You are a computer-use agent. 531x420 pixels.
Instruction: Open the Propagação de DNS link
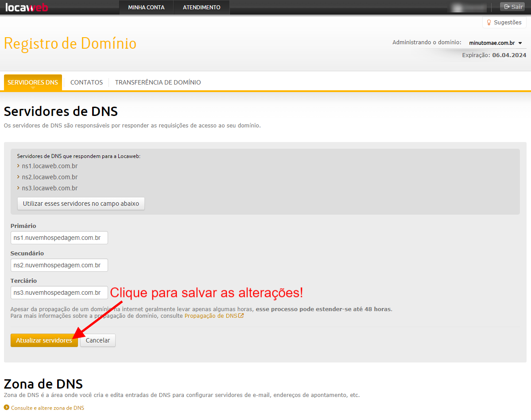coord(211,316)
